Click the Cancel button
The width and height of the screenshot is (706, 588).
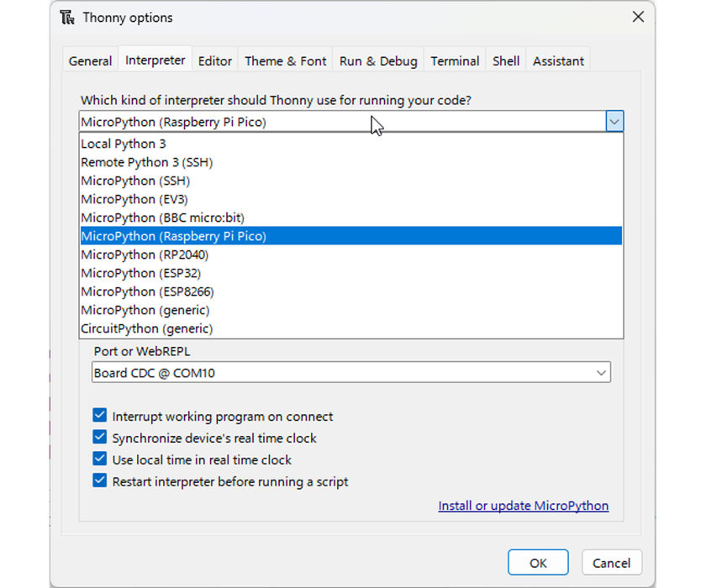[612, 562]
